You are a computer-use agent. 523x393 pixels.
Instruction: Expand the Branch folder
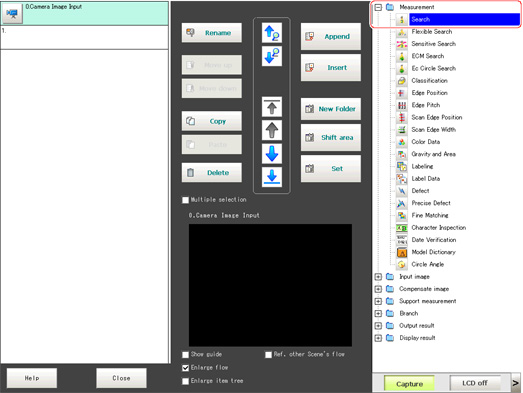click(x=378, y=314)
